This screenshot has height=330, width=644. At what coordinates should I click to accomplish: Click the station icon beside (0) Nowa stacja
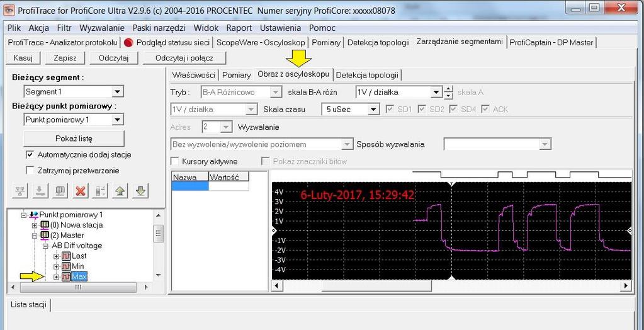coord(44,225)
